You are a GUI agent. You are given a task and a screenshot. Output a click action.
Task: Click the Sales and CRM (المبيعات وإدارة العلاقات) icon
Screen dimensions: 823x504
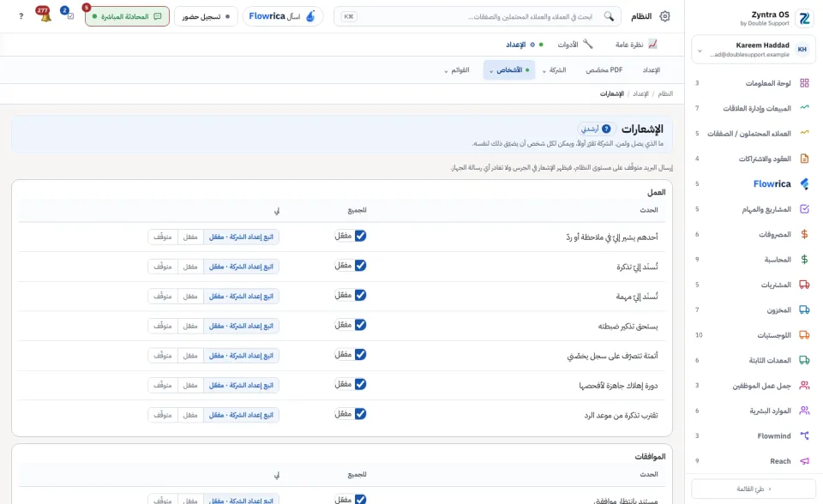click(804, 108)
